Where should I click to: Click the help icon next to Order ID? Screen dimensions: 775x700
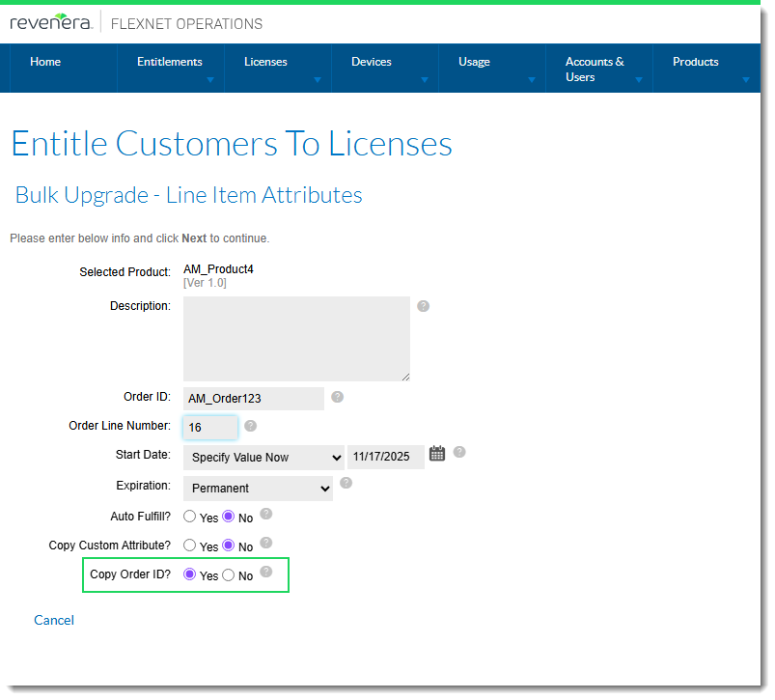click(x=337, y=397)
